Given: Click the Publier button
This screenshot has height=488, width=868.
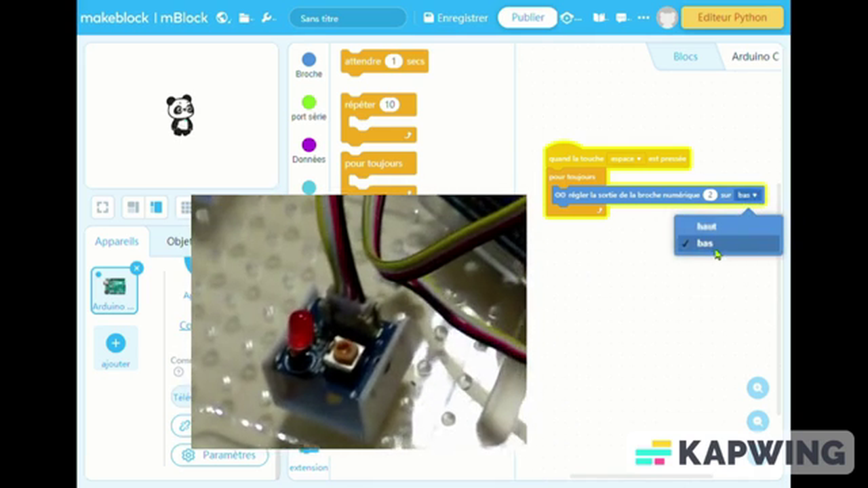Looking at the screenshot, I should pyautogui.click(x=527, y=18).
